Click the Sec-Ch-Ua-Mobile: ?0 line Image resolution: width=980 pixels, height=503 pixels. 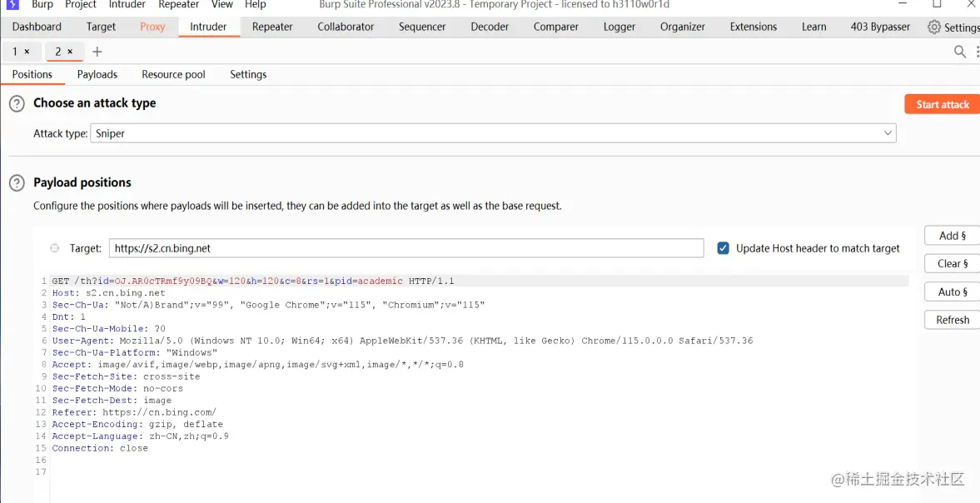[109, 329]
